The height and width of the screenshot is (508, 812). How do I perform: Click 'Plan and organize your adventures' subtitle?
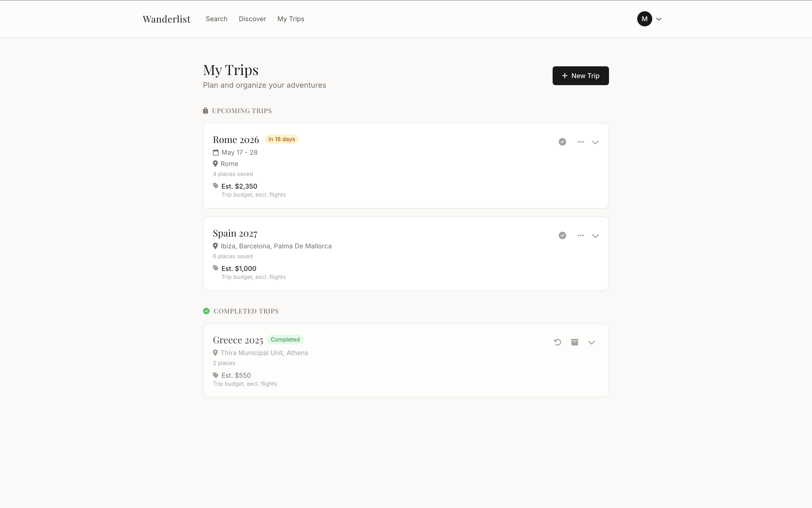tap(264, 85)
